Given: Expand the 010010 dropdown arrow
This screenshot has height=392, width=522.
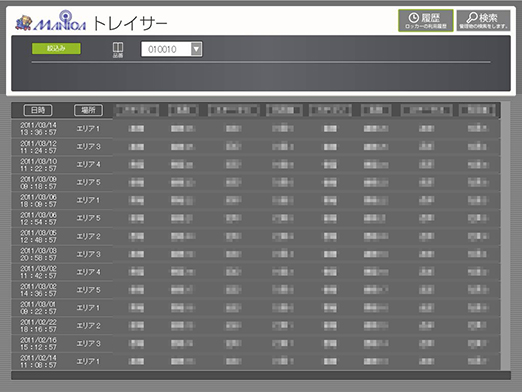Looking at the screenshot, I should coord(196,49).
